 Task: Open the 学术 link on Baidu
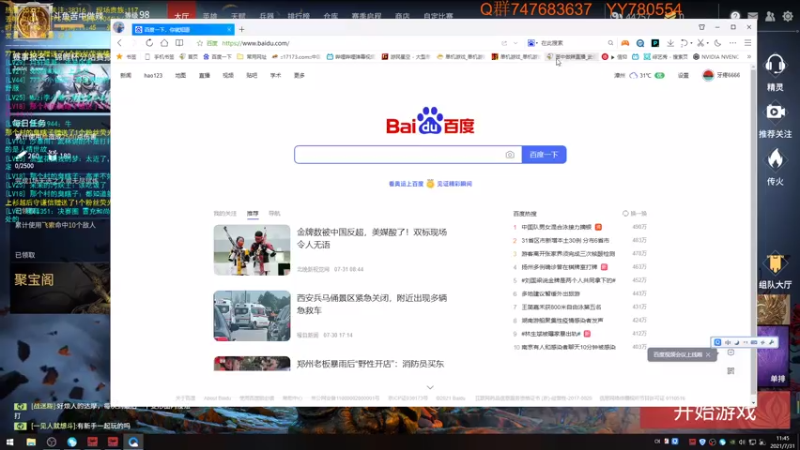pos(276,76)
